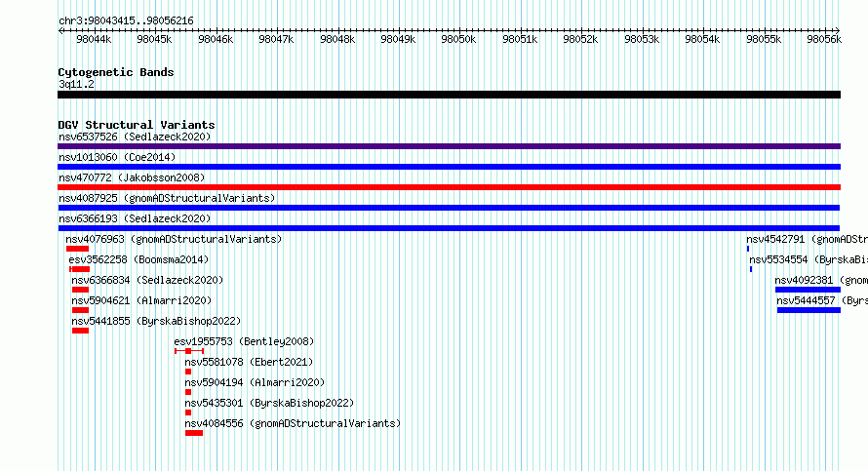Select the small red nsv5581078 glyph

pos(188,372)
